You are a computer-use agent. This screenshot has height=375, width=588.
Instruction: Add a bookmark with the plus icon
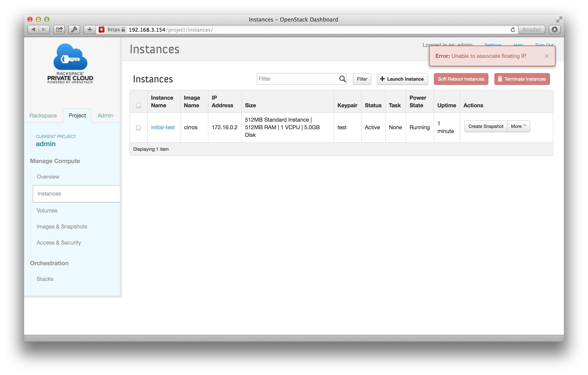coord(90,30)
